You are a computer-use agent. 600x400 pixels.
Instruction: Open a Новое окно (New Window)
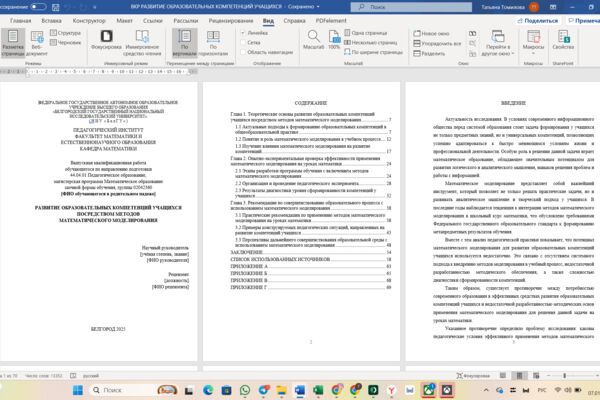(431, 33)
